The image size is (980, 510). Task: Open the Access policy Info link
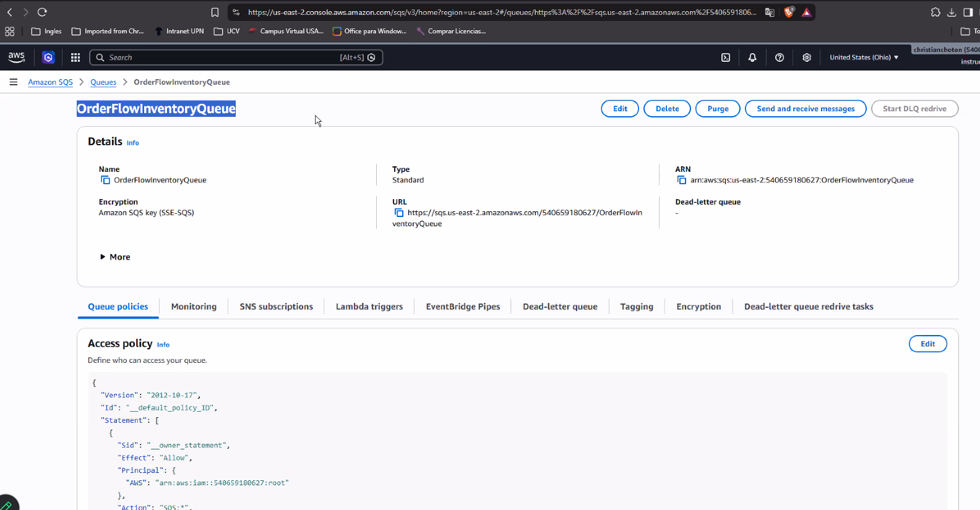[163, 345]
